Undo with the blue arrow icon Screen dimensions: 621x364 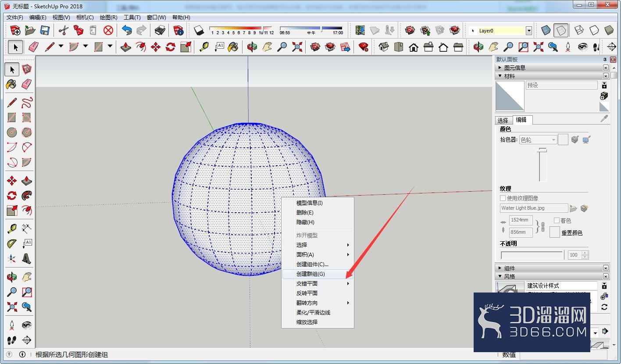[x=127, y=30]
